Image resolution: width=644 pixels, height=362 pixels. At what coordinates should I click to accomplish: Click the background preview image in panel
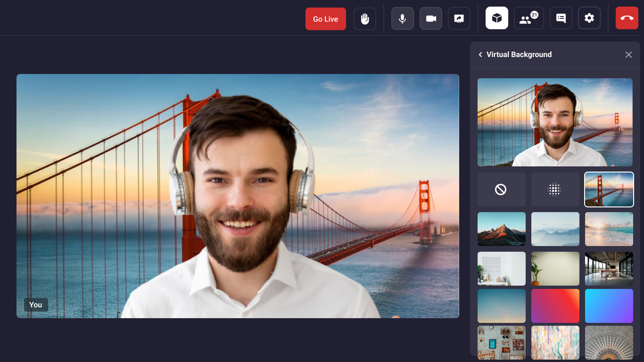click(555, 122)
